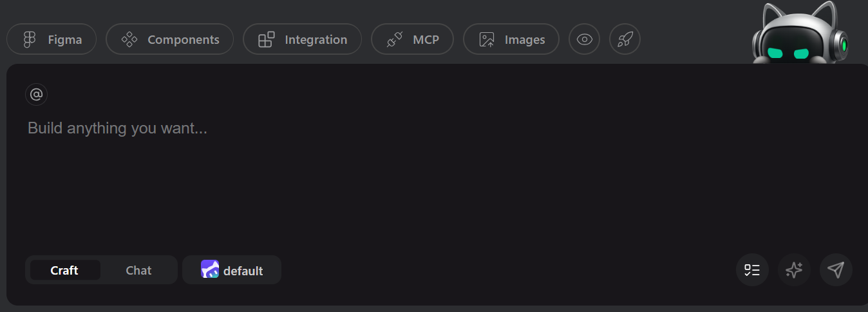Open the default model selector
Image resolution: width=868 pixels, height=312 pixels.
[243, 271]
